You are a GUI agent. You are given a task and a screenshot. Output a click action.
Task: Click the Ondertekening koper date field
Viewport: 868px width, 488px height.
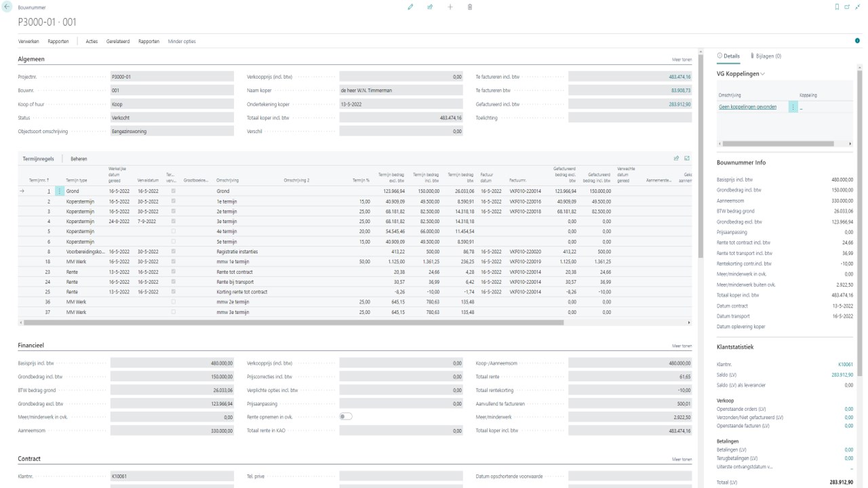click(401, 104)
